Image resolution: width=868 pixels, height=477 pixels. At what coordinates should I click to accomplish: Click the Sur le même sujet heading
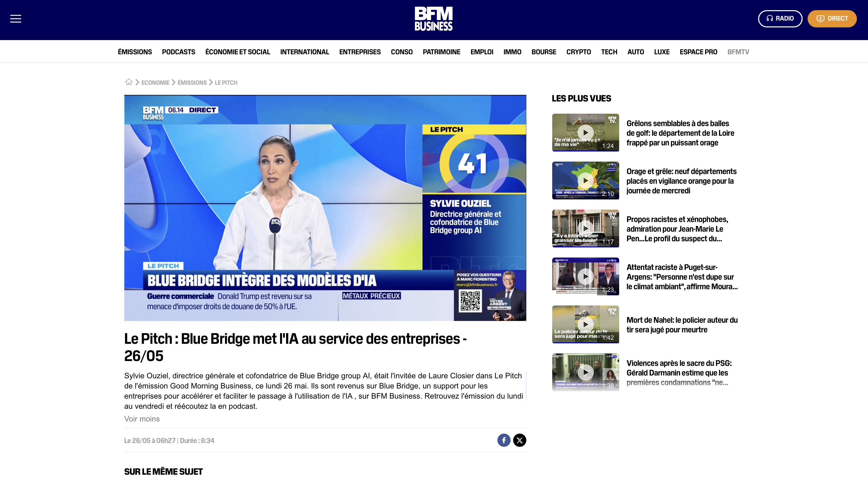click(163, 471)
